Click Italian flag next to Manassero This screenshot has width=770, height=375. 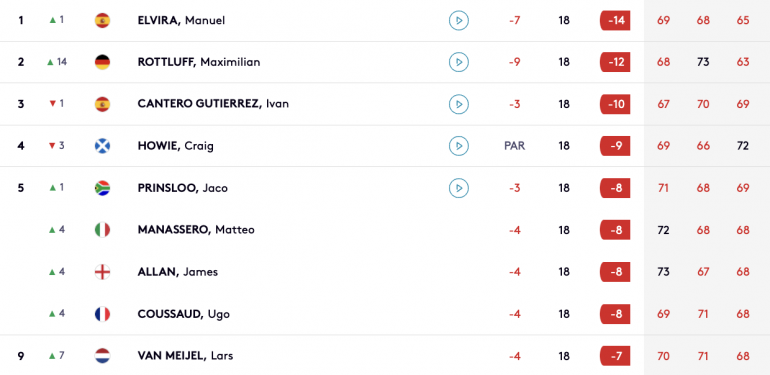pos(102,230)
